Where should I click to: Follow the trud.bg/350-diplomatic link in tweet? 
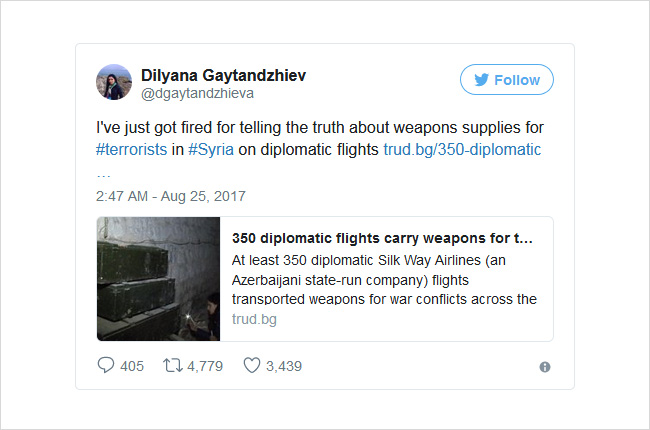pos(462,149)
